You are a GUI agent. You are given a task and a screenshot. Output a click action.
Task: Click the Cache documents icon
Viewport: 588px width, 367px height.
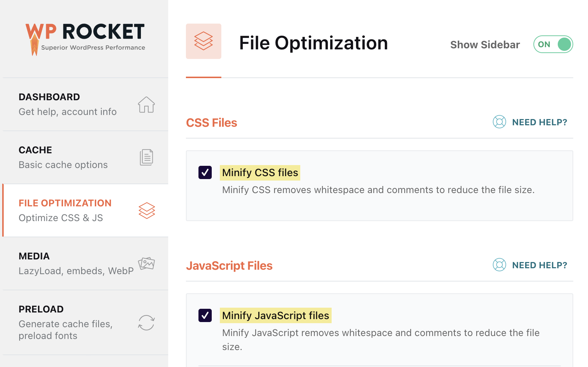[146, 157]
